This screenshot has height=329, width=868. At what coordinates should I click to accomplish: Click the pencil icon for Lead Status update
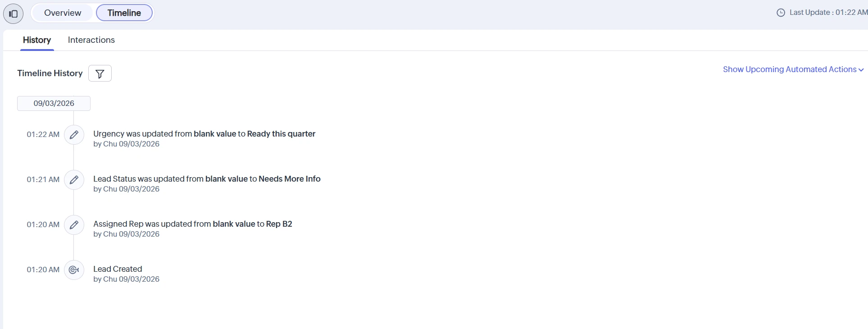[x=74, y=180]
